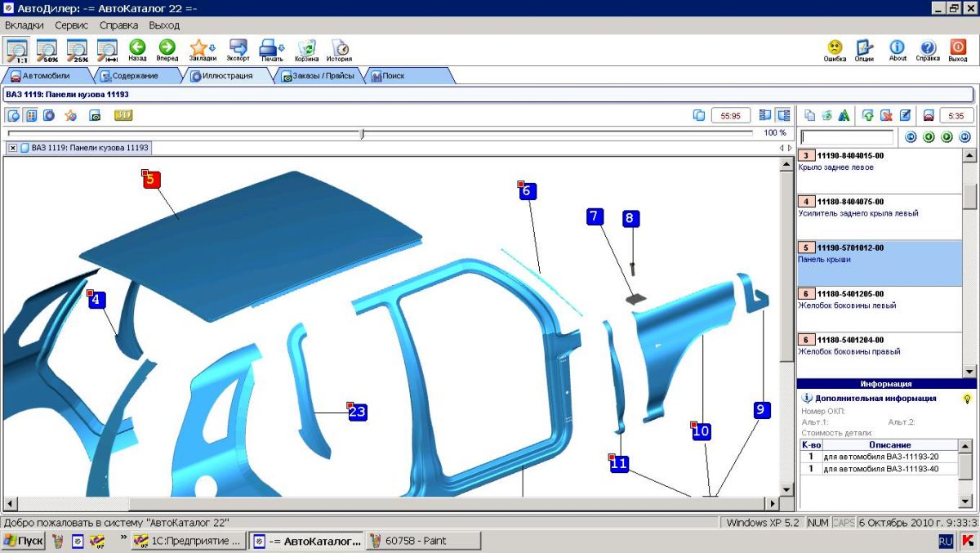
Task: Go to previous part with green left button
Action: (x=929, y=137)
